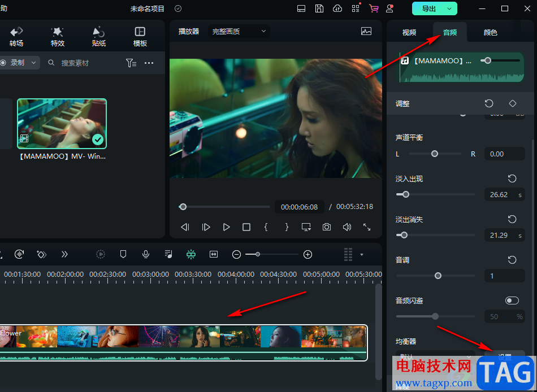This screenshot has width=537, height=392.
Task: Play frame by frame forward button
Action: (206, 227)
